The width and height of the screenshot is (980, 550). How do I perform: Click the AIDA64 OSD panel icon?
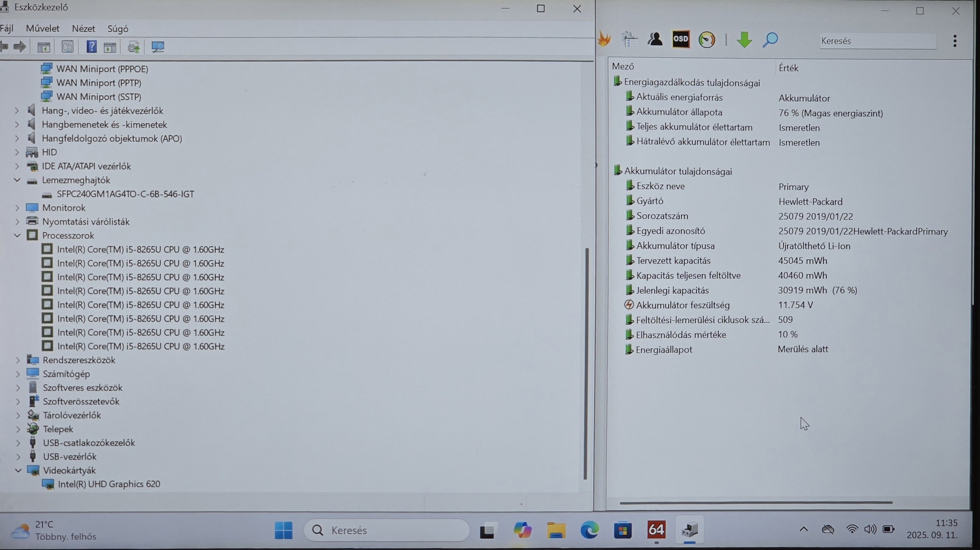pos(680,39)
